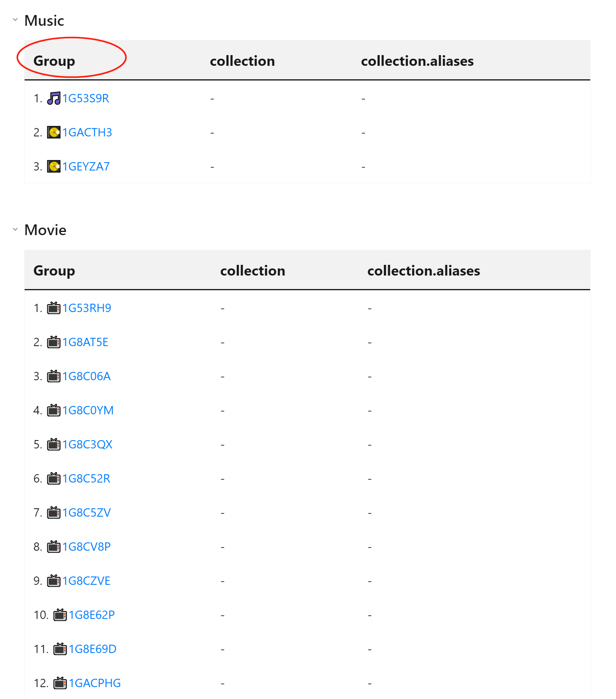Click the music note icon beside 1G53S9R
The height and width of the screenshot is (699, 616).
54,98
